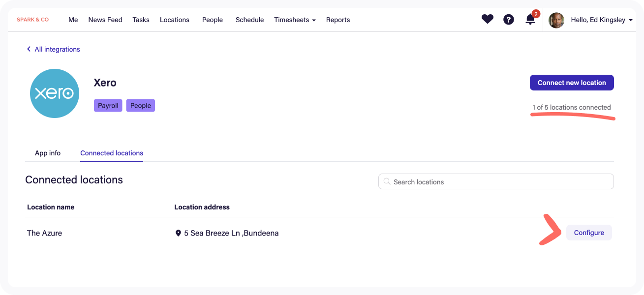The width and height of the screenshot is (644, 295).
Task: Click the Spark & Co logo
Action: 33,20
